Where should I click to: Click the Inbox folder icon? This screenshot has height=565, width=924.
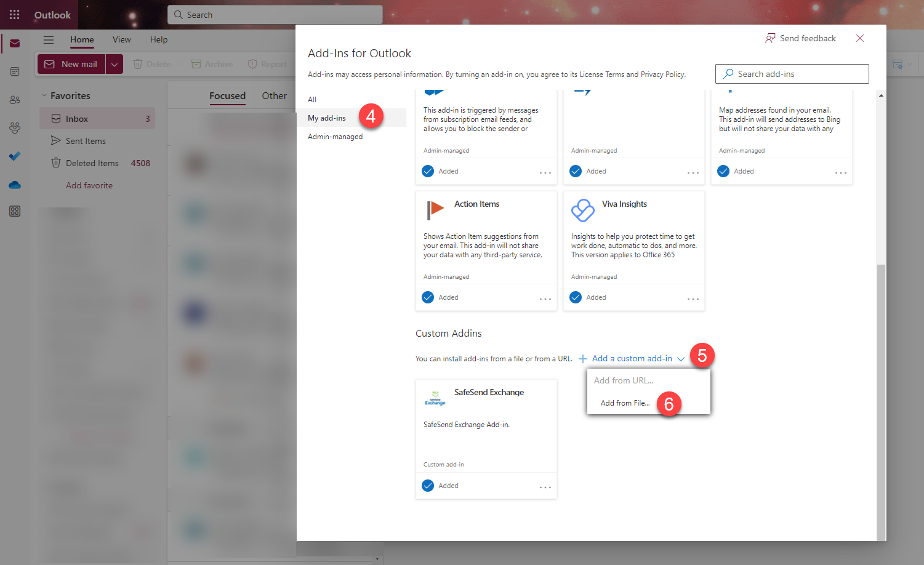coord(56,118)
